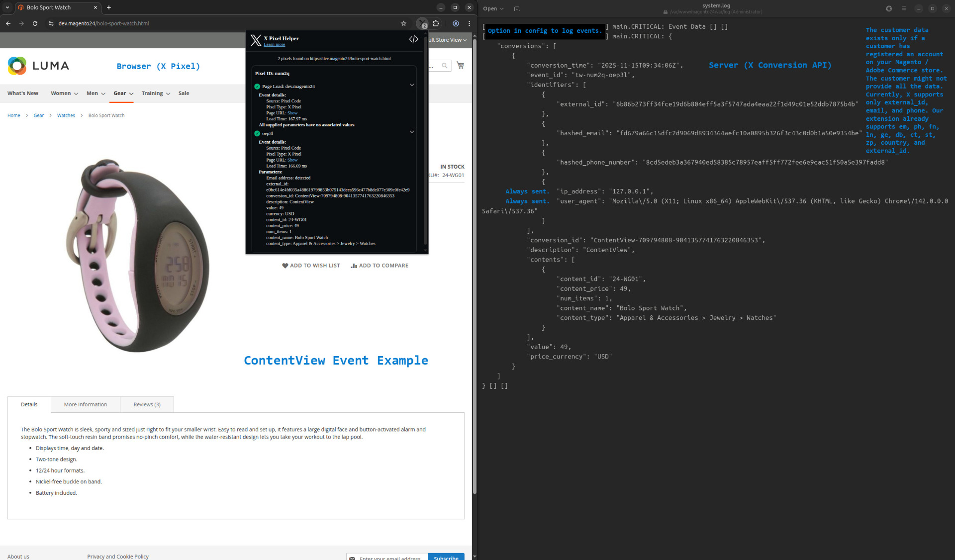Open a new browser tab
The image size is (955, 560).
point(108,7)
